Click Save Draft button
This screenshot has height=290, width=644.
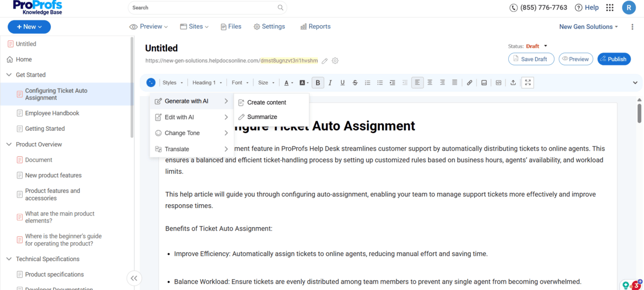tap(530, 59)
